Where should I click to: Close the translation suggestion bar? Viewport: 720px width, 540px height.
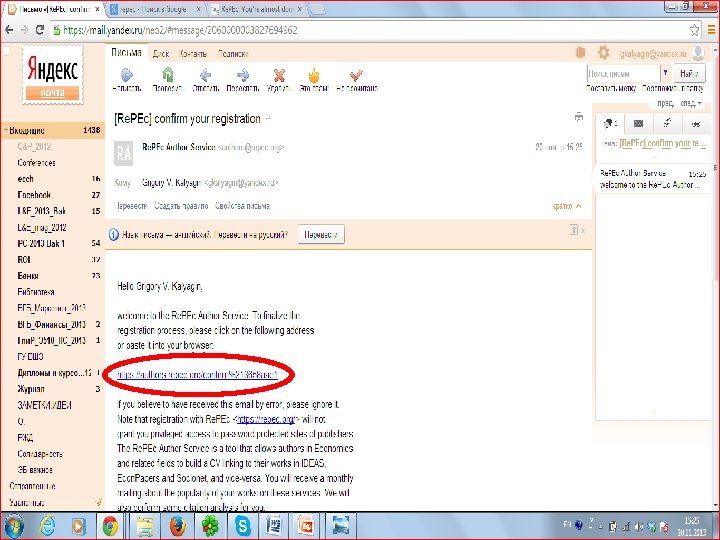[583, 231]
